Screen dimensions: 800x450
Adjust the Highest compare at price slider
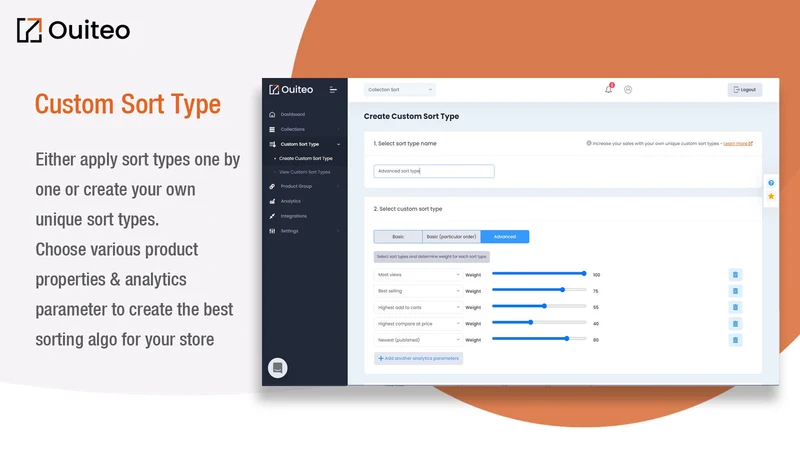(539, 322)
